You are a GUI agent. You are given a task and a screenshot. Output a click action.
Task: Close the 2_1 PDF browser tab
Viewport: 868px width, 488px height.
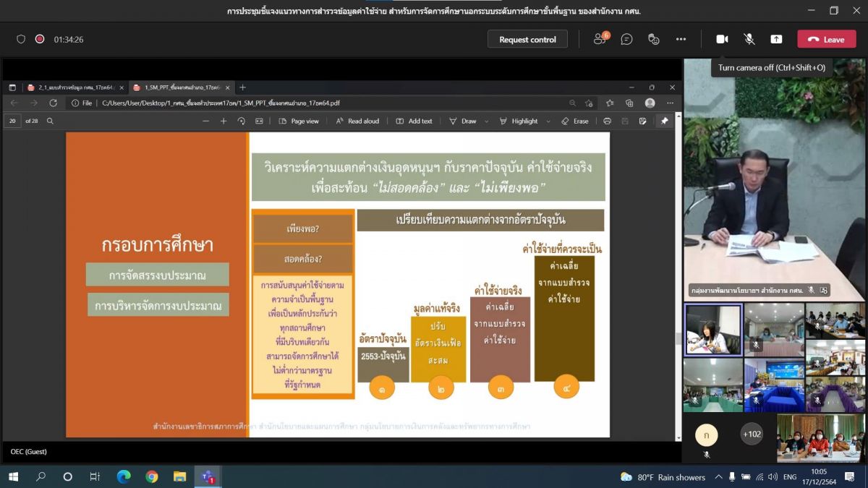(x=122, y=87)
